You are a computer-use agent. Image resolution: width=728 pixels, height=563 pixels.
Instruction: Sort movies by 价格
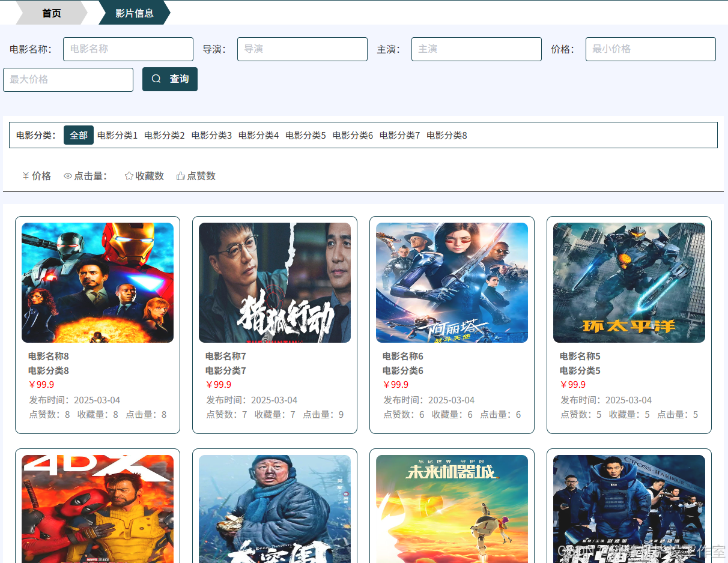37,176
